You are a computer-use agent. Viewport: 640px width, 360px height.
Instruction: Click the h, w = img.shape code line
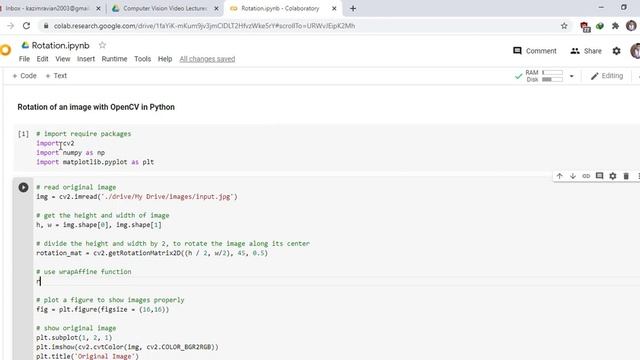99,225
